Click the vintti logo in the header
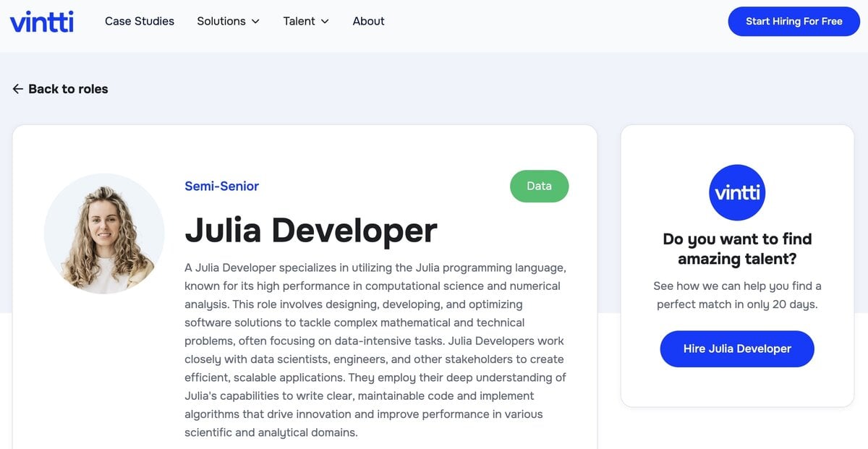The width and height of the screenshot is (868, 449). point(41,21)
